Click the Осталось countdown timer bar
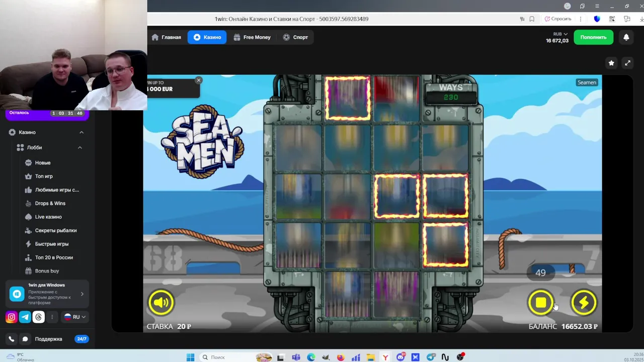Screen dimensions: 644x362 (x=47, y=113)
